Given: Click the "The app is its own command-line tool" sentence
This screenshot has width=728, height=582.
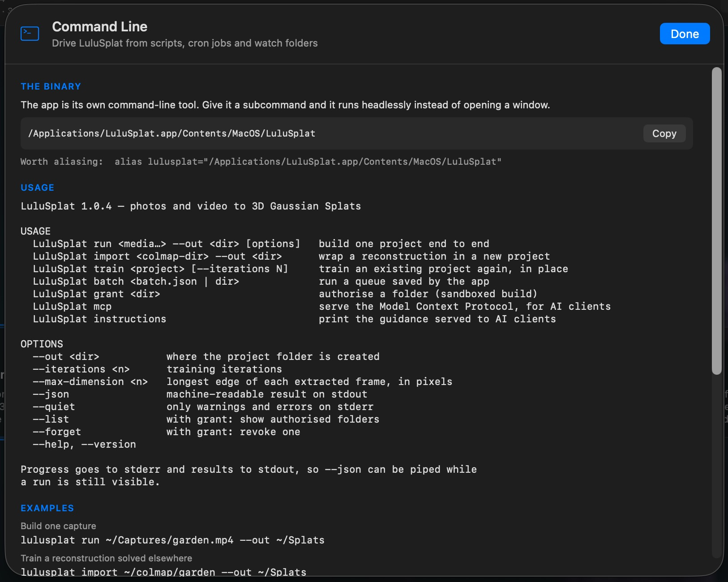Looking at the screenshot, I should [285, 105].
